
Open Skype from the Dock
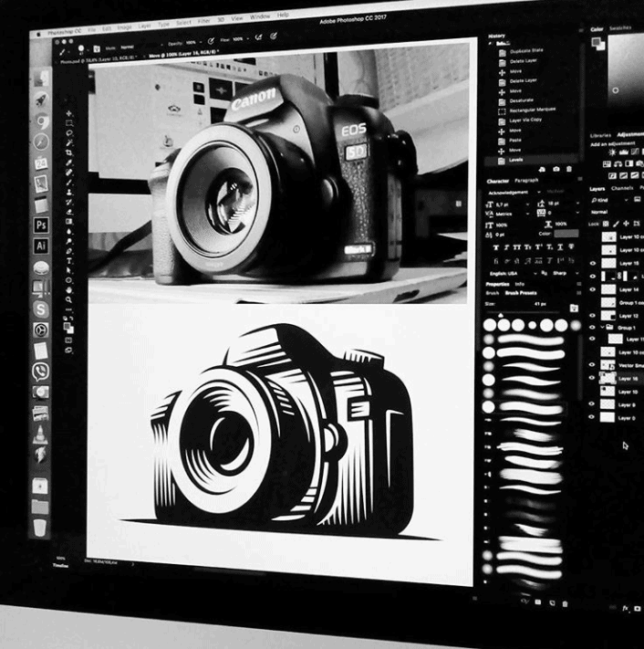coord(40,309)
